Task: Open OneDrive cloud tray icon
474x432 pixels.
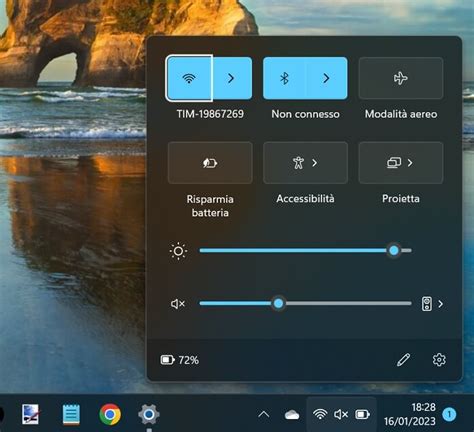Action: 292,415
